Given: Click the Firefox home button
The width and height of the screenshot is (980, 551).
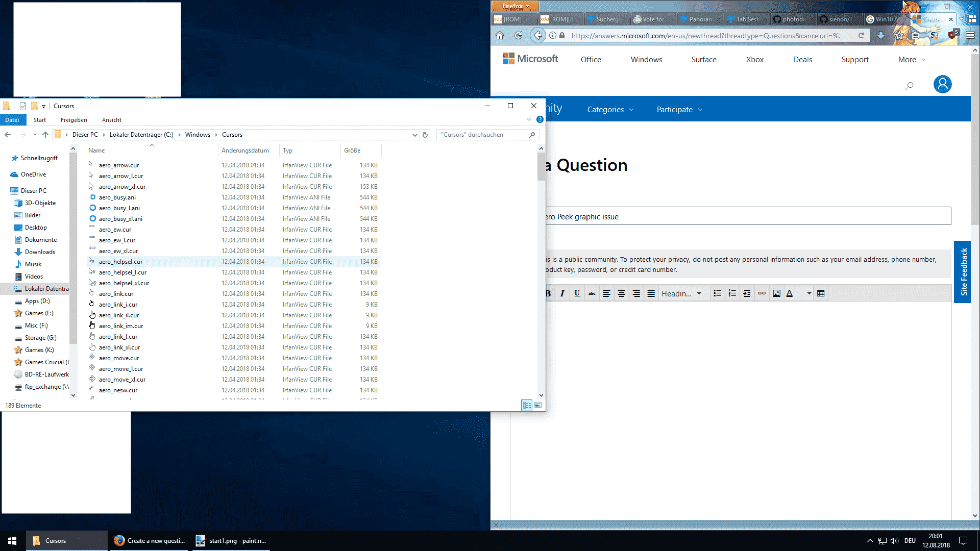Looking at the screenshot, I should click(x=500, y=36).
